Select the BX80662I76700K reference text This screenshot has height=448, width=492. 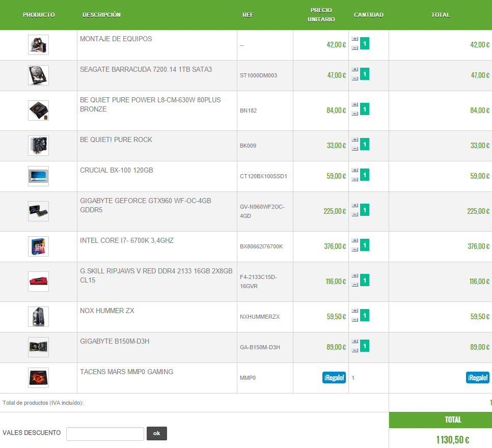click(x=261, y=246)
